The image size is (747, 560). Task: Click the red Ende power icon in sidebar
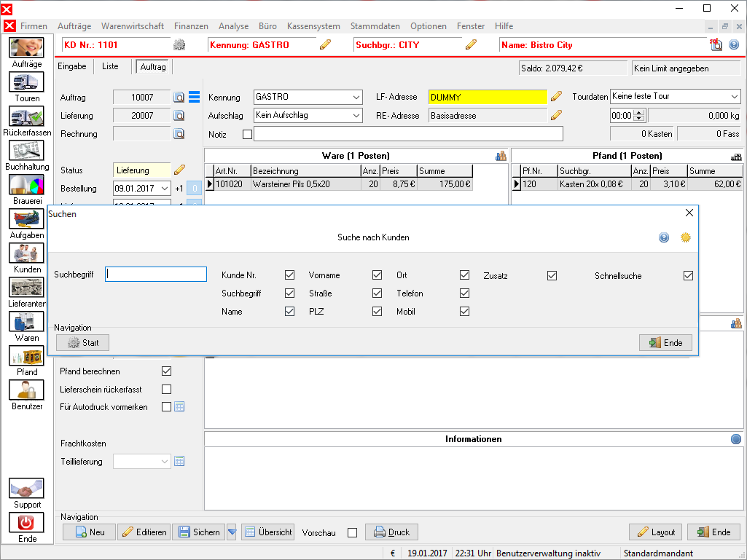[x=27, y=523]
